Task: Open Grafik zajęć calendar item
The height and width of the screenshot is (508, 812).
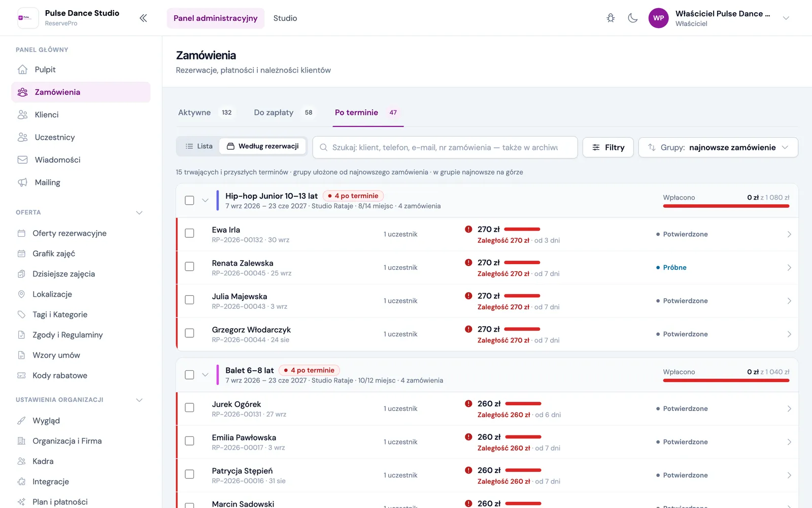Action: pyautogui.click(x=81, y=253)
